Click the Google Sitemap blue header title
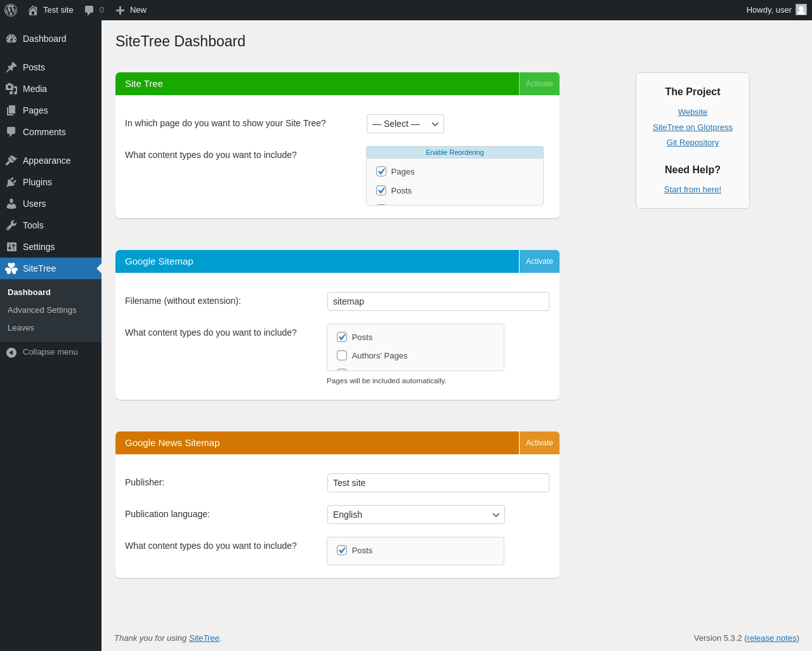Image resolution: width=812 pixels, height=651 pixels. [159, 261]
